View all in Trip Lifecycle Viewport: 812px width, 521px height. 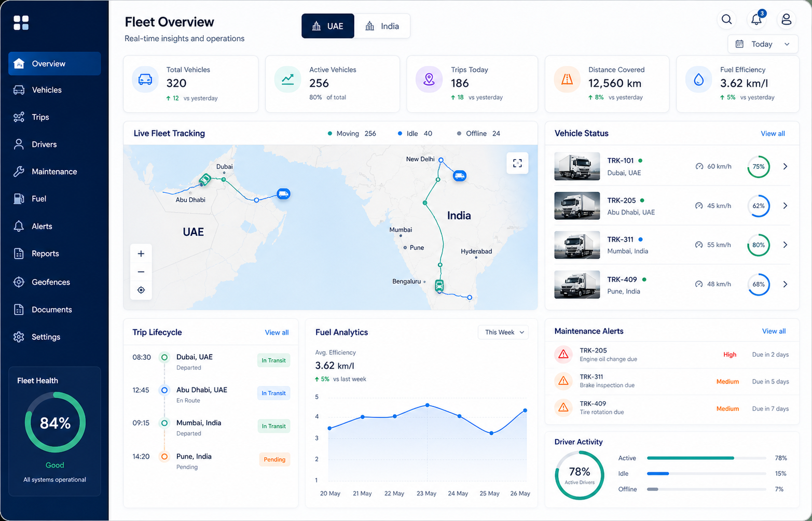click(277, 332)
